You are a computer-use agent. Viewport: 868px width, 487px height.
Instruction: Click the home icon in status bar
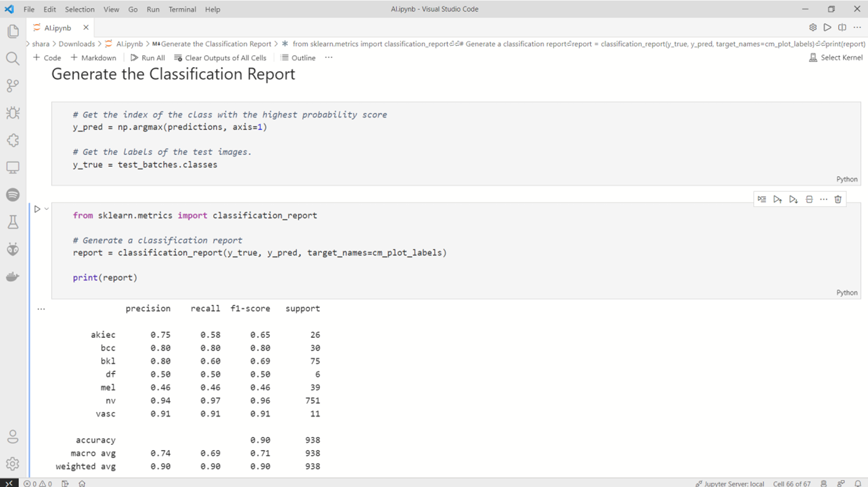[82, 484]
